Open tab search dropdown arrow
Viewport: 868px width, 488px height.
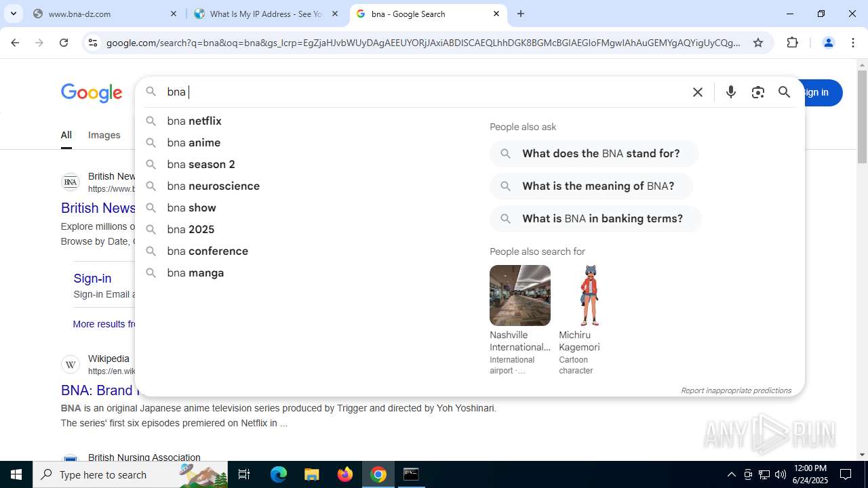pyautogui.click(x=13, y=14)
